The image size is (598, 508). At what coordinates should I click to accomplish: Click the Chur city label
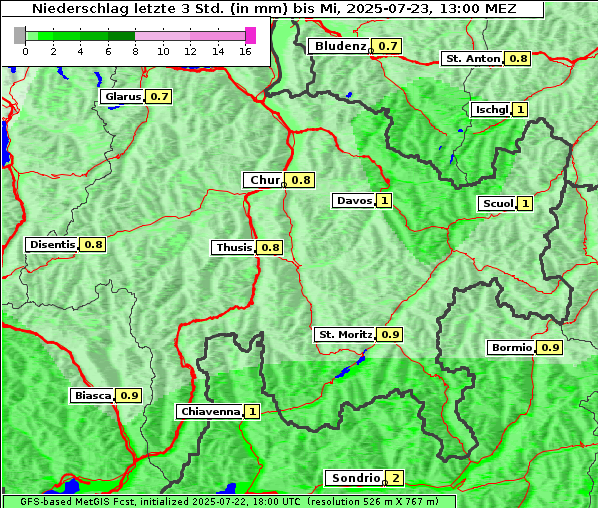click(x=264, y=180)
